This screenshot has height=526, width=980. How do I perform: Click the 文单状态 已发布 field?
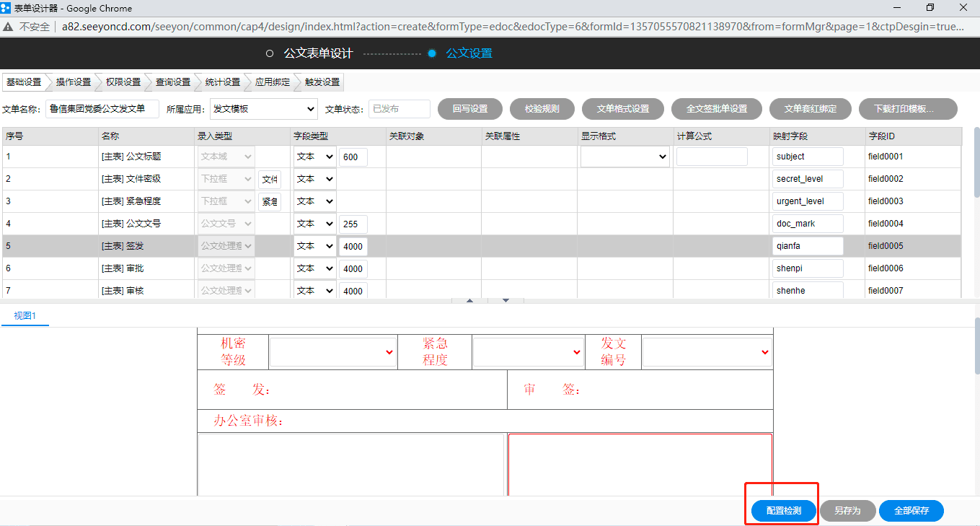pos(399,109)
